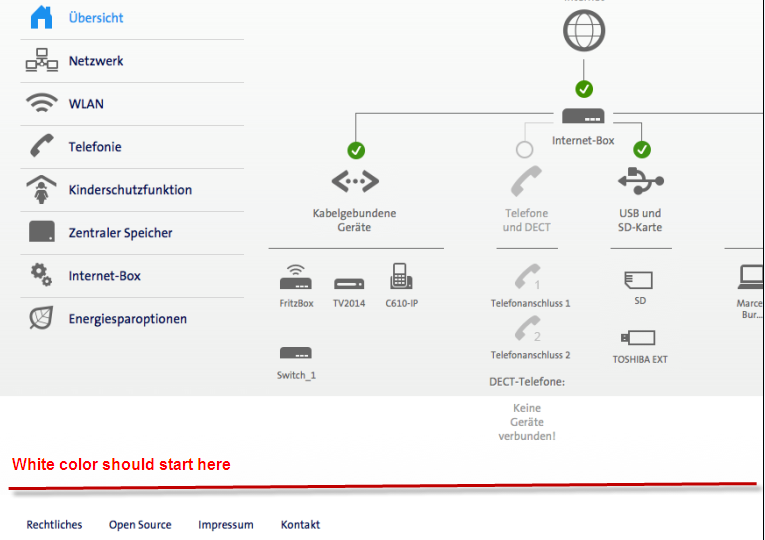
Task: Click the Internet-Box gear icon in sidebar
Action: click(41, 275)
